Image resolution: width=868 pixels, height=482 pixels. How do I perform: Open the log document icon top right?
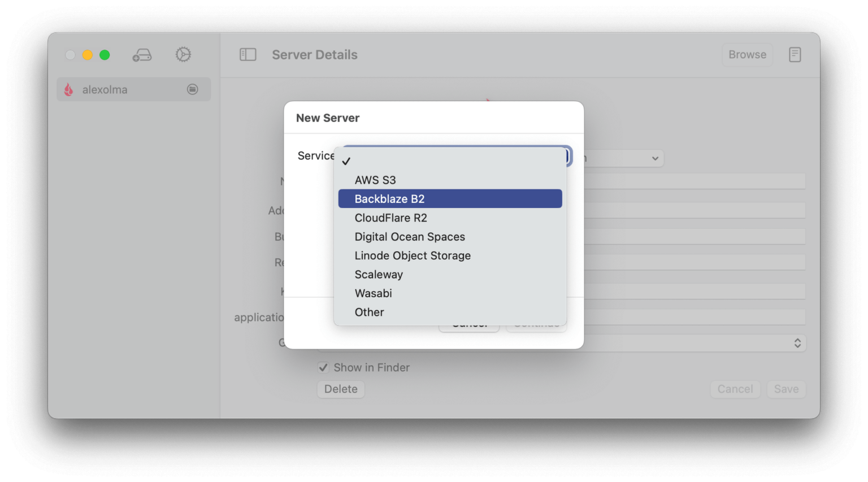795,54
